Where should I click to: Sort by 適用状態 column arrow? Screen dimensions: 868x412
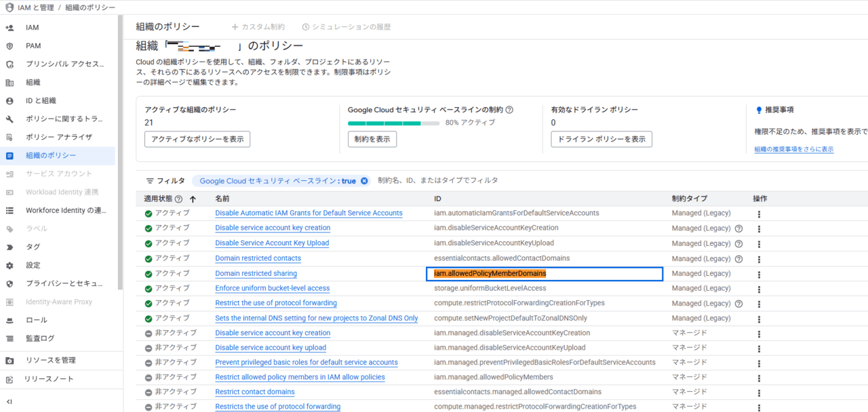[x=193, y=199]
